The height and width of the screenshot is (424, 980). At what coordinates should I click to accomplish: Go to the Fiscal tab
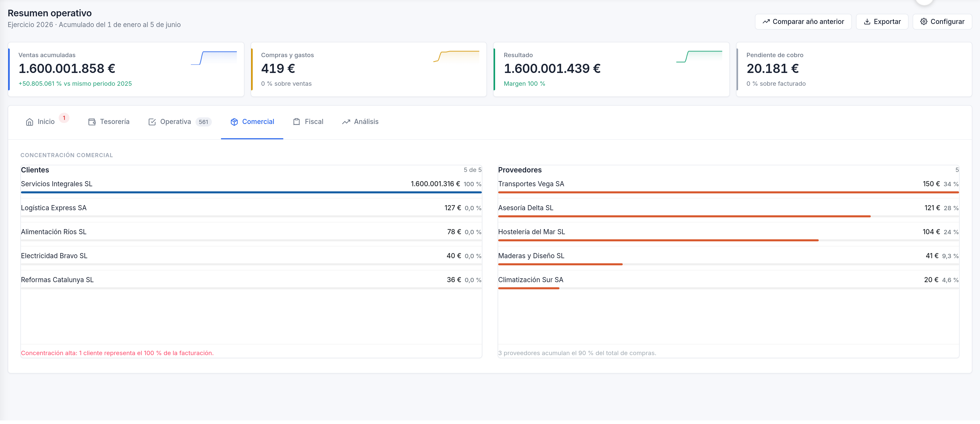click(x=308, y=122)
